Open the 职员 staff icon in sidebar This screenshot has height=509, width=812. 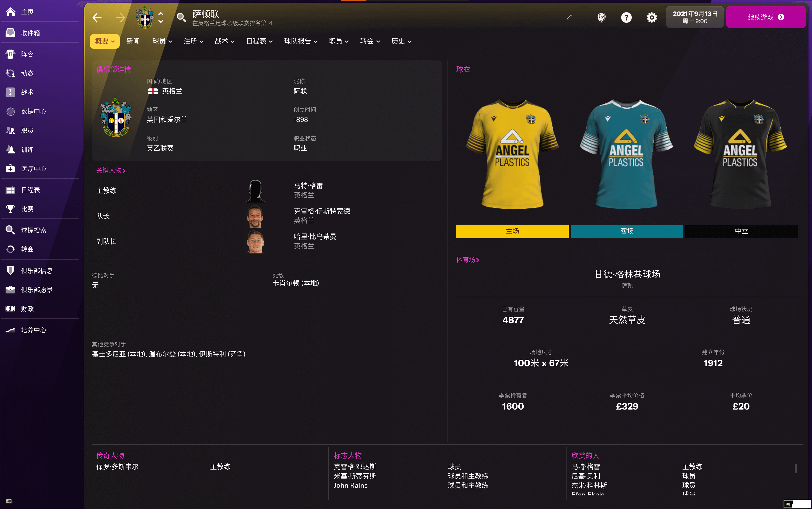pos(10,130)
